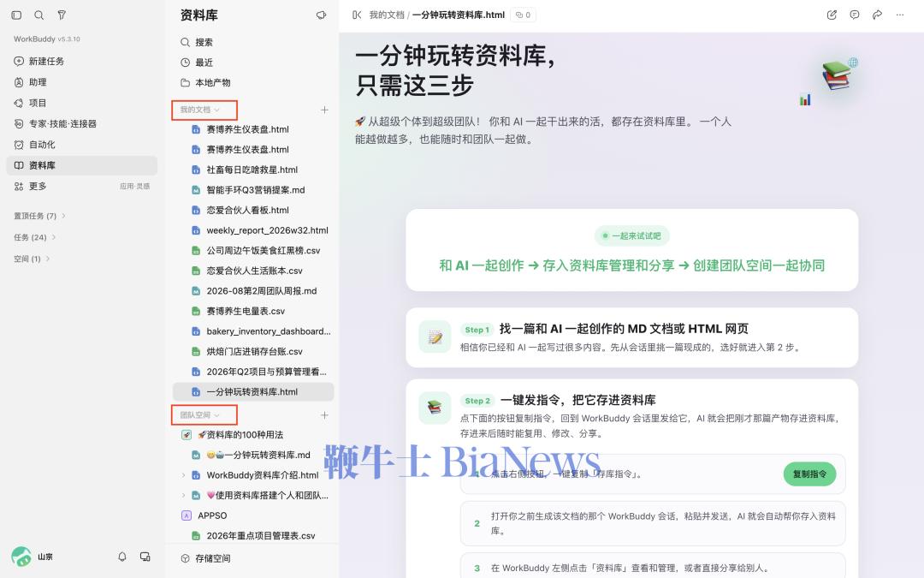
Task: Click the chat bubble icon beside 资料库 title
Action: coord(321,15)
